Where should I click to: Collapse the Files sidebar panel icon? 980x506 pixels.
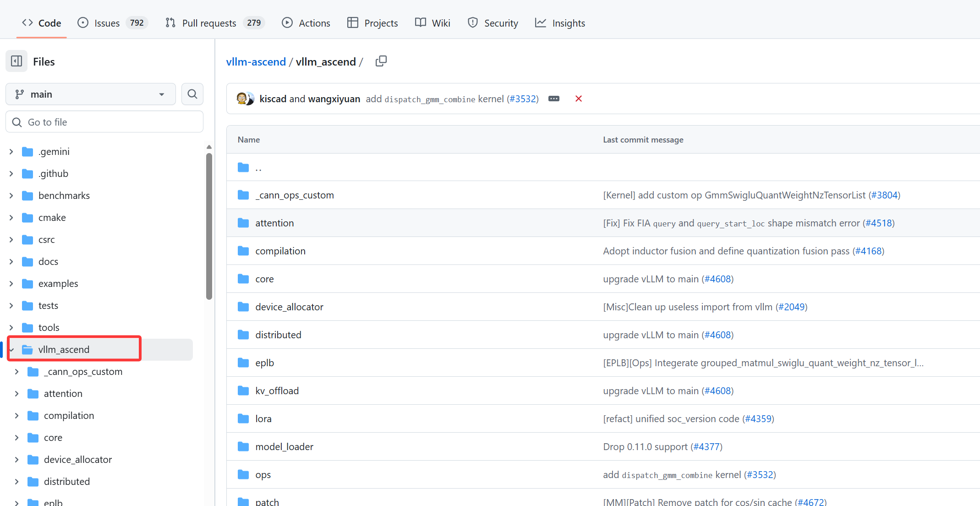click(x=16, y=61)
